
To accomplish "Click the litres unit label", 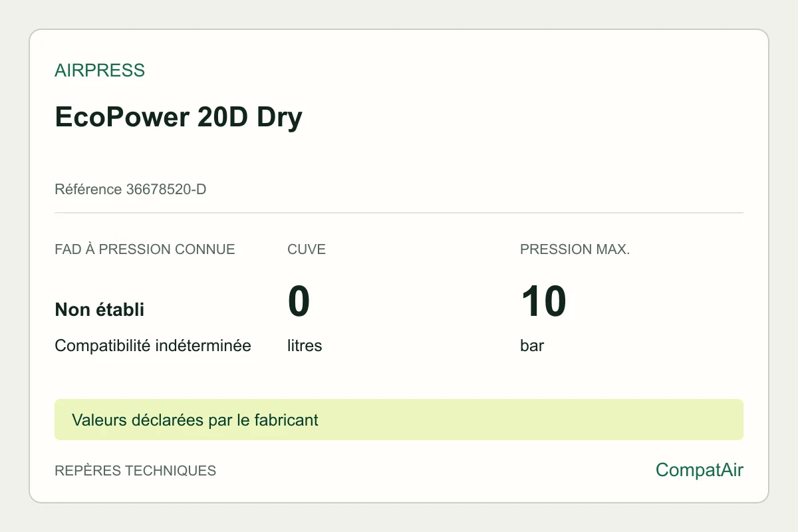I will [x=305, y=346].
